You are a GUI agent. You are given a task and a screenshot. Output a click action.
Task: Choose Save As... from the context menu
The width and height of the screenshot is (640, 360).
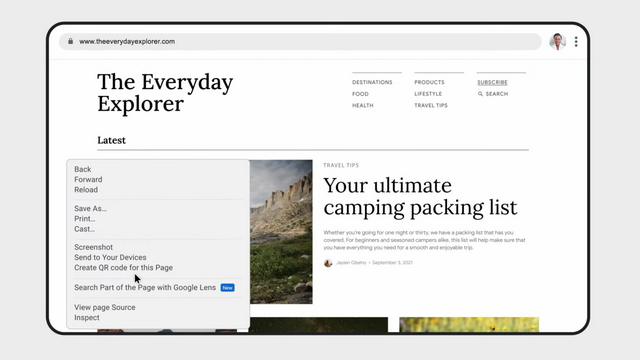click(x=90, y=209)
